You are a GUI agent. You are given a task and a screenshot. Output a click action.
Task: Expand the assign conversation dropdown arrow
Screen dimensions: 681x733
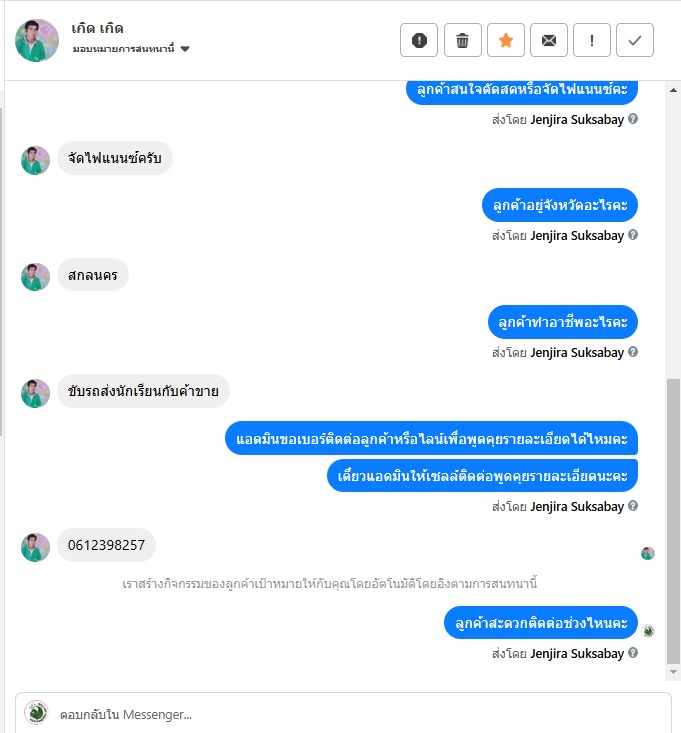click(x=185, y=49)
